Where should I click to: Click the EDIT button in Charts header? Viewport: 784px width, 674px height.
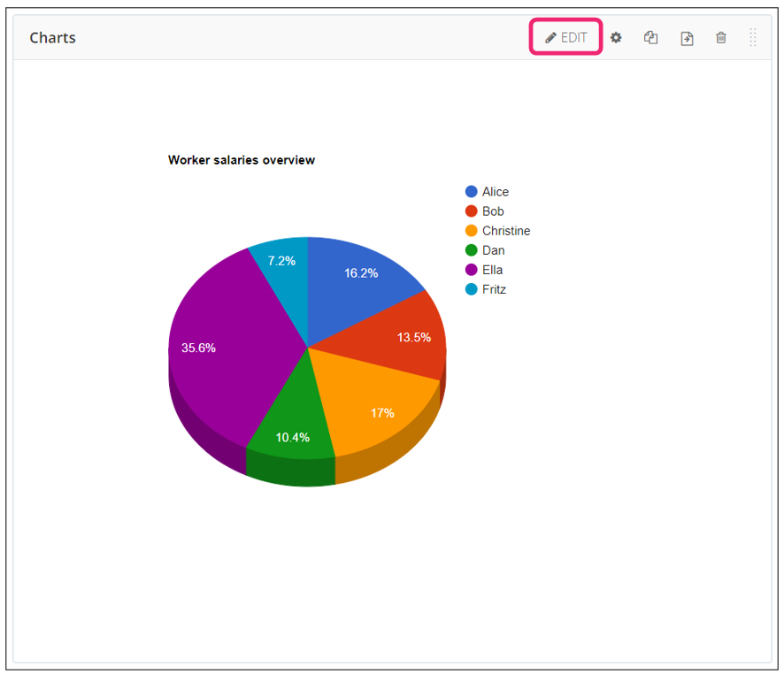point(565,38)
